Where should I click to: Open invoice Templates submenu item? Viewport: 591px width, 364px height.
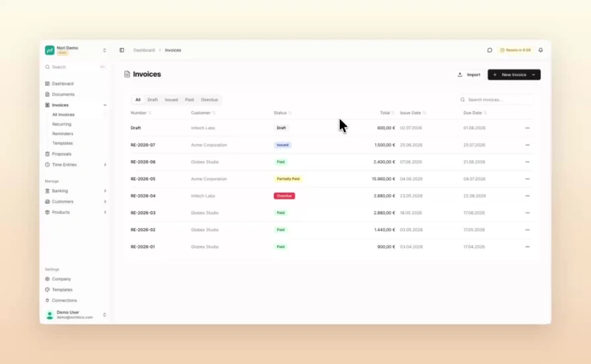pos(63,143)
